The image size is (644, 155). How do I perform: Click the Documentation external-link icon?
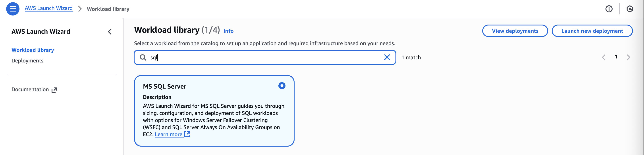coord(54,90)
